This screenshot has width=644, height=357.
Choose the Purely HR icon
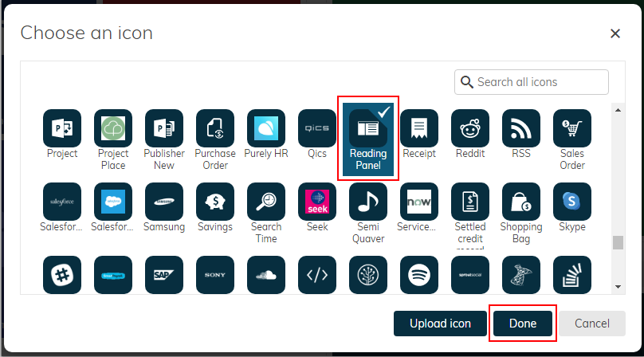pos(265,128)
